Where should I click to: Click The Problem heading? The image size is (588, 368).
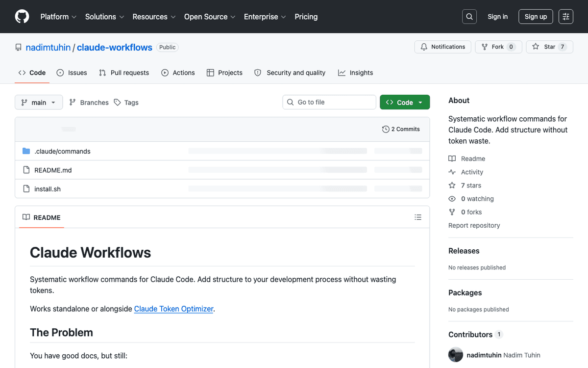click(x=61, y=332)
